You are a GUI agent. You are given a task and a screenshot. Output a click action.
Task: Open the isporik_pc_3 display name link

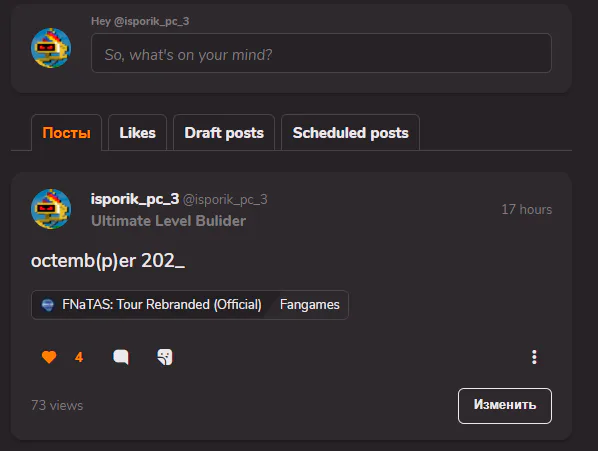[135, 199]
